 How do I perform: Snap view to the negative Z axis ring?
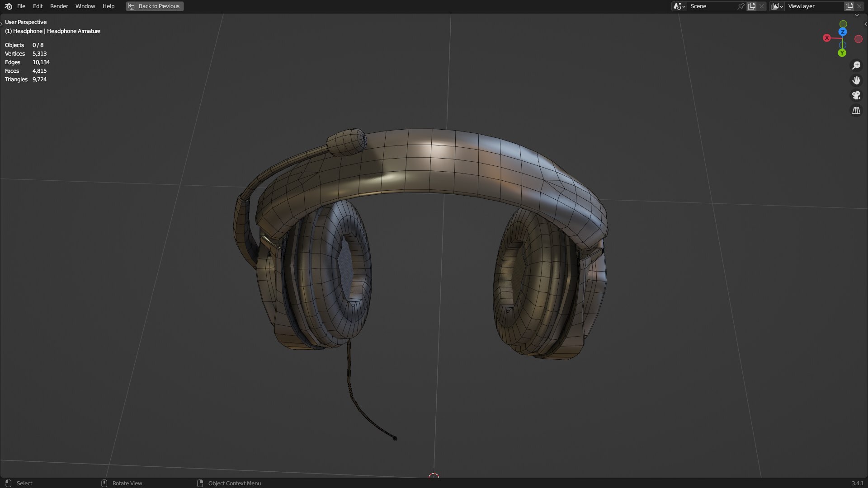(842, 45)
